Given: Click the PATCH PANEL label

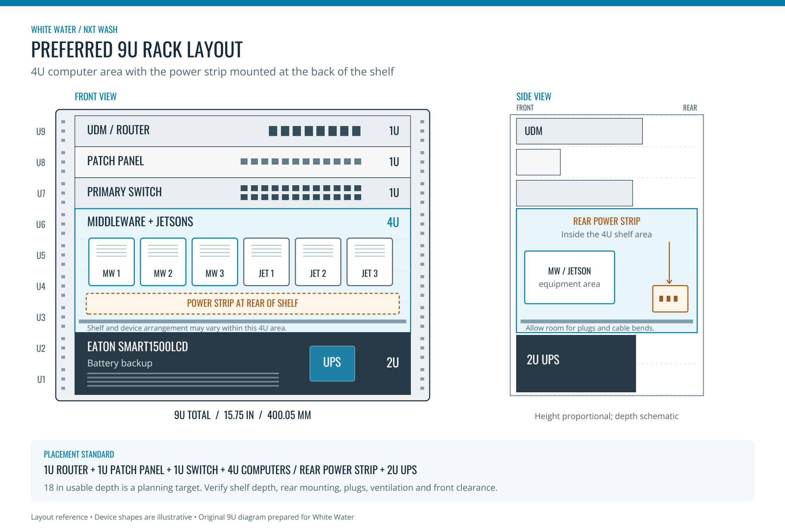Looking at the screenshot, I should point(115,161).
